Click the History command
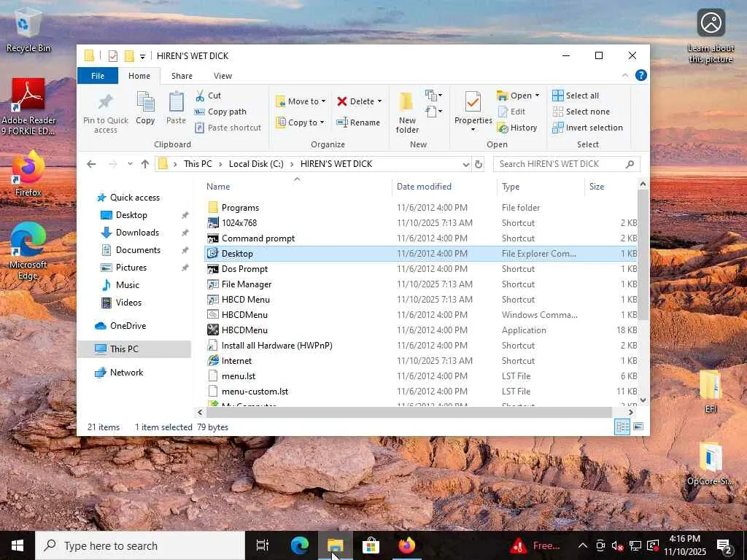 (517, 128)
